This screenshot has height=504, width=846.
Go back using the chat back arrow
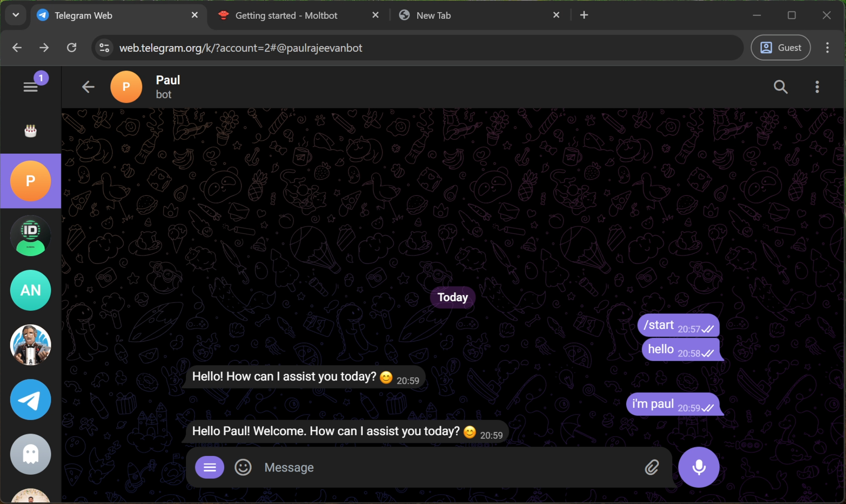pyautogui.click(x=88, y=86)
